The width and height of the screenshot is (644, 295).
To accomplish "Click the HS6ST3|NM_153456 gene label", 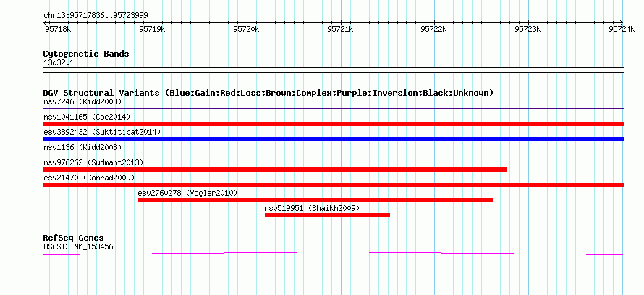I will coord(78,247).
